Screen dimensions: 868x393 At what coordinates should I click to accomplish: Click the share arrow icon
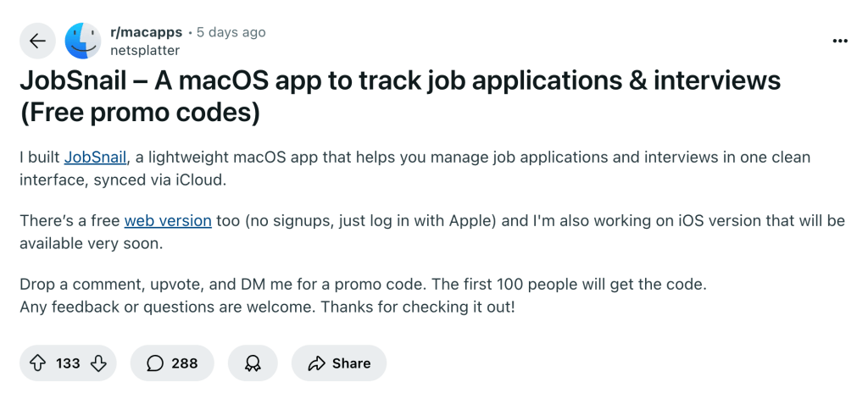pos(316,363)
